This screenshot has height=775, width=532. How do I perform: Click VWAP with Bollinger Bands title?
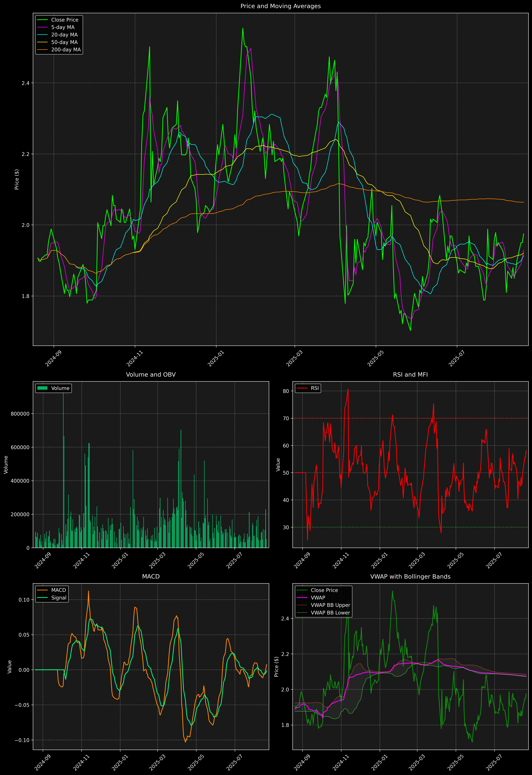pos(410,576)
